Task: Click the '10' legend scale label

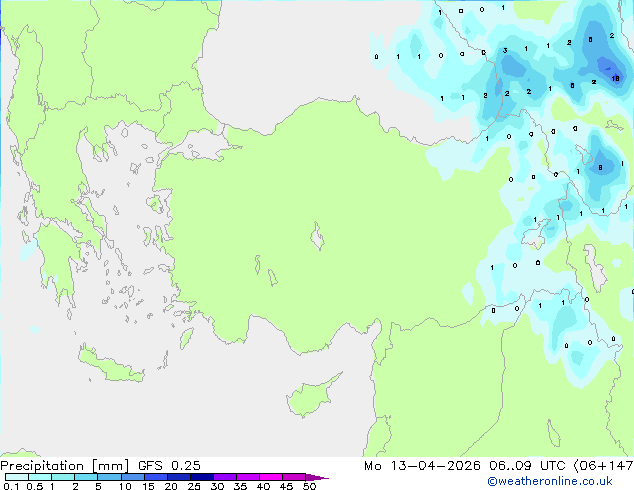Action: (x=125, y=486)
